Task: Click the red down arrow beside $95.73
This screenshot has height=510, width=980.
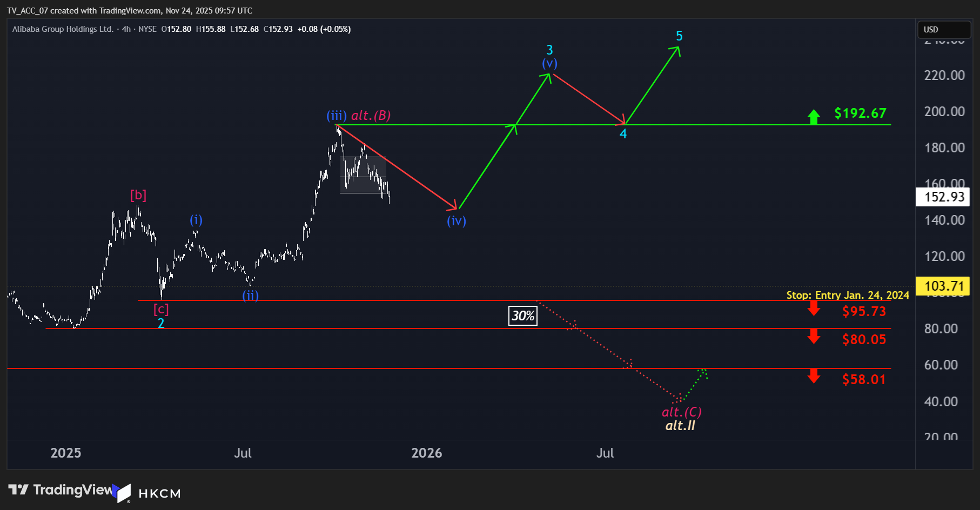Action: click(x=814, y=309)
